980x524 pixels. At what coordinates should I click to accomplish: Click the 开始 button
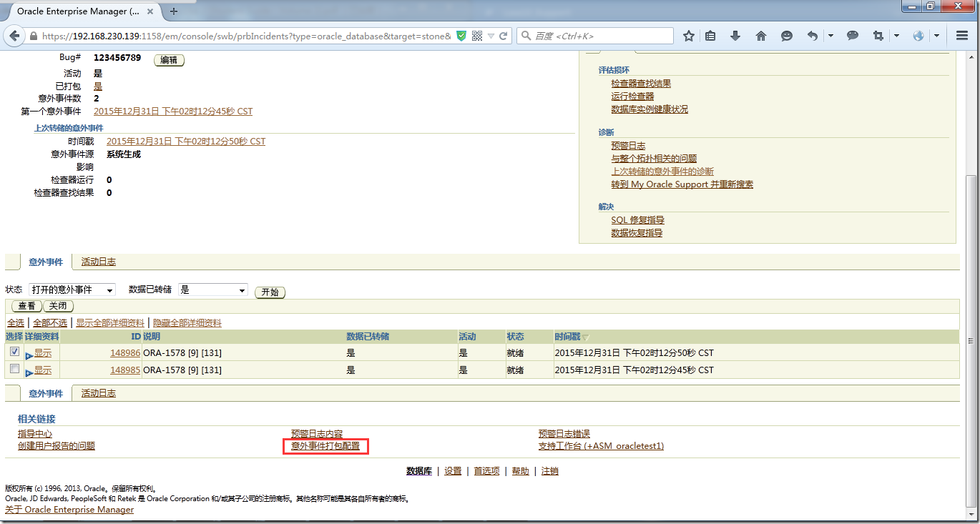click(x=270, y=292)
